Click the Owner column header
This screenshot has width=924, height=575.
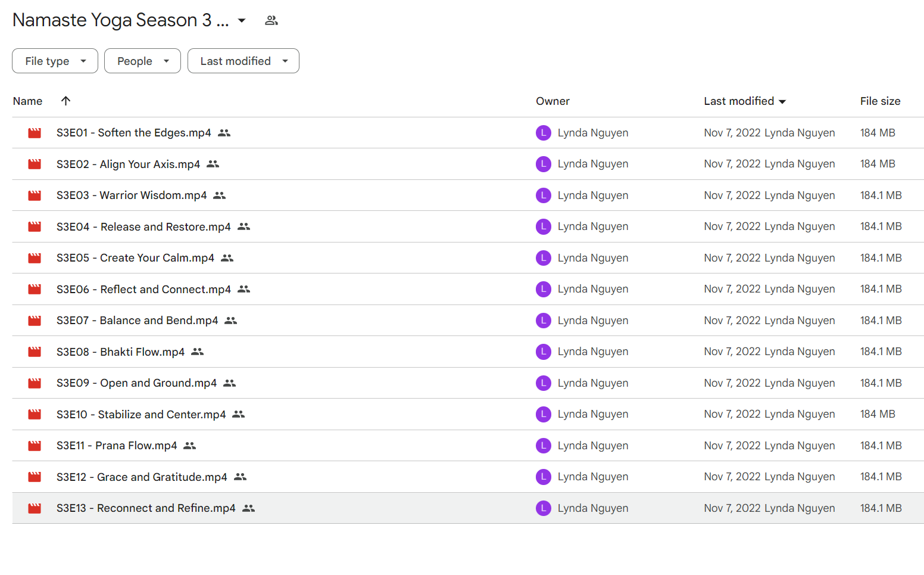(x=552, y=101)
